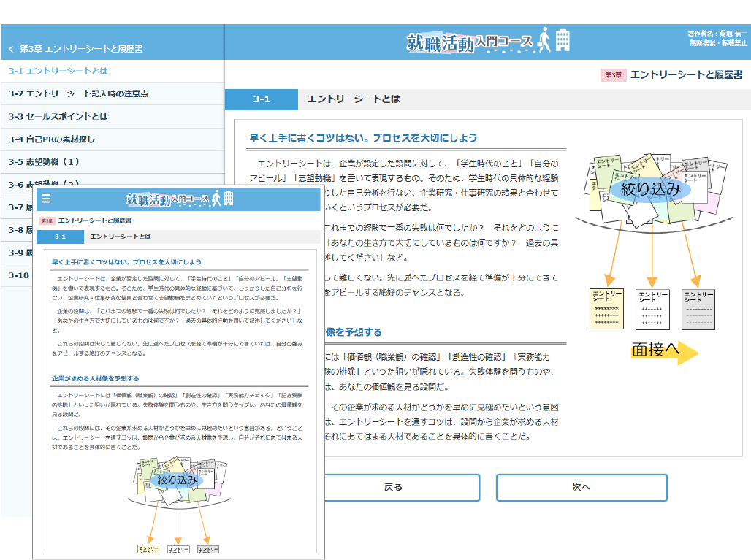The width and height of the screenshot is (751, 560).
Task: Select 3-1 エントリーシートとは in sidebar
Action: coord(58,71)
